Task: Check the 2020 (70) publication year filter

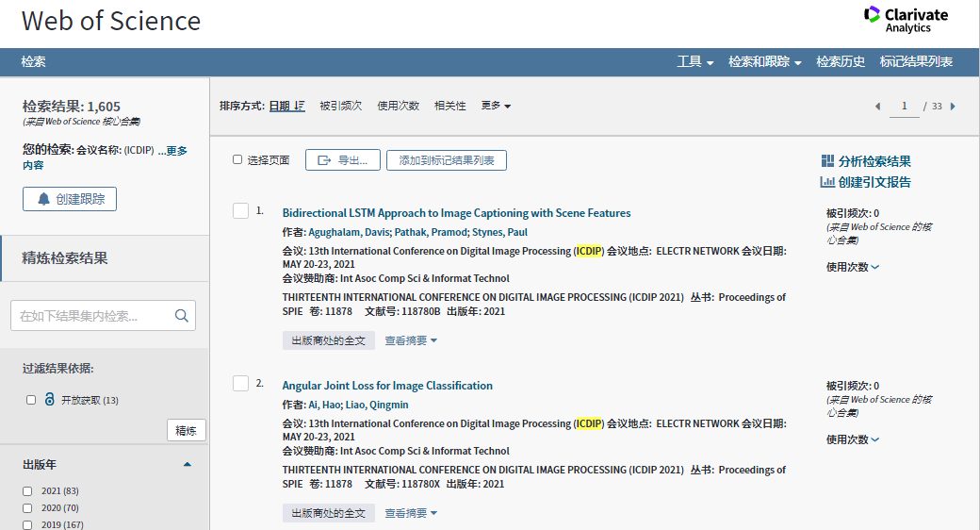Action: [27, 508]
